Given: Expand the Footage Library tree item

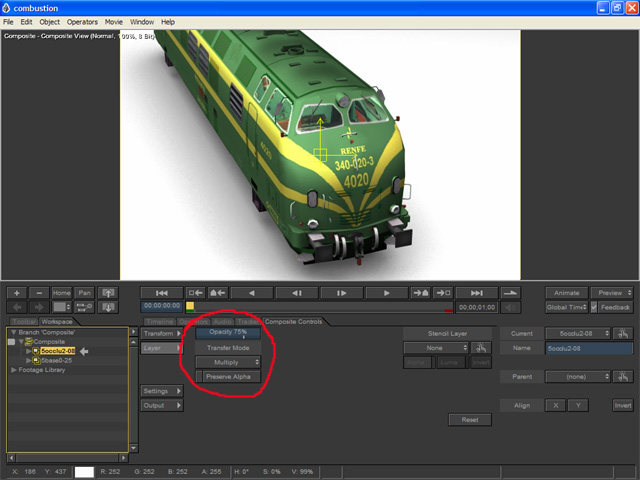Looking at the screenshot, I should coord(13,370).
